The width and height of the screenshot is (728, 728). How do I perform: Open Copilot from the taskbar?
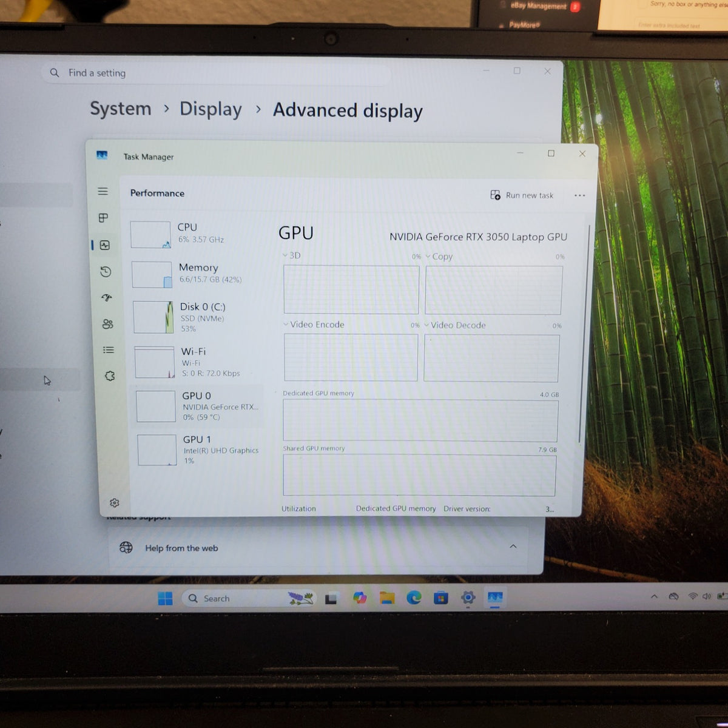coord(360,598)
